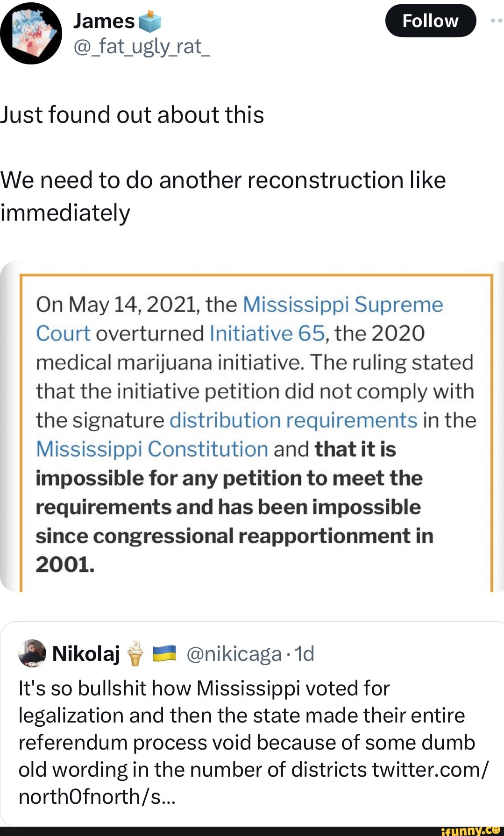Screen dimensions: 504x836
Task: Click the iFunny watermark logo
Action: [x=469, y=830]
